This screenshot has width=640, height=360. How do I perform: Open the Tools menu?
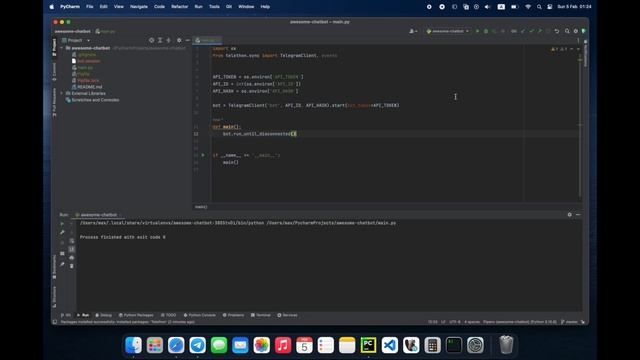(x=214, y=7)
